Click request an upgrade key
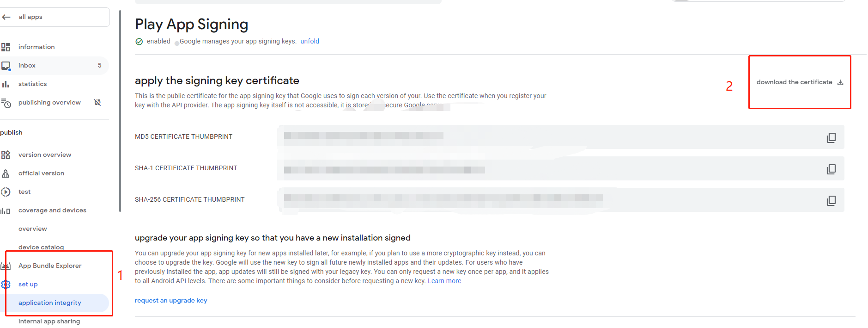 pyautogui.click(x=170, y=300)
